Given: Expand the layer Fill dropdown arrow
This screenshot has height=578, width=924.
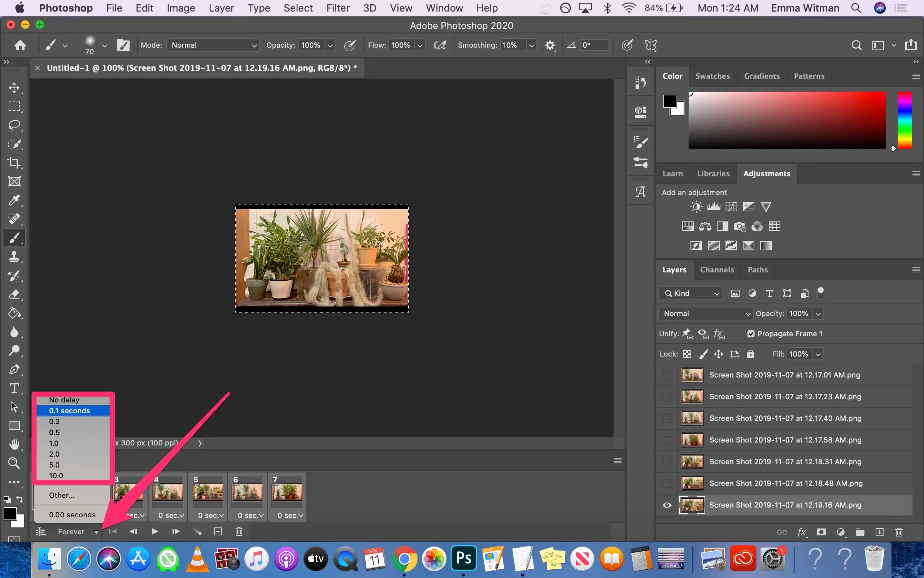Looking at the screenshot, I should (x=818, y=354).
